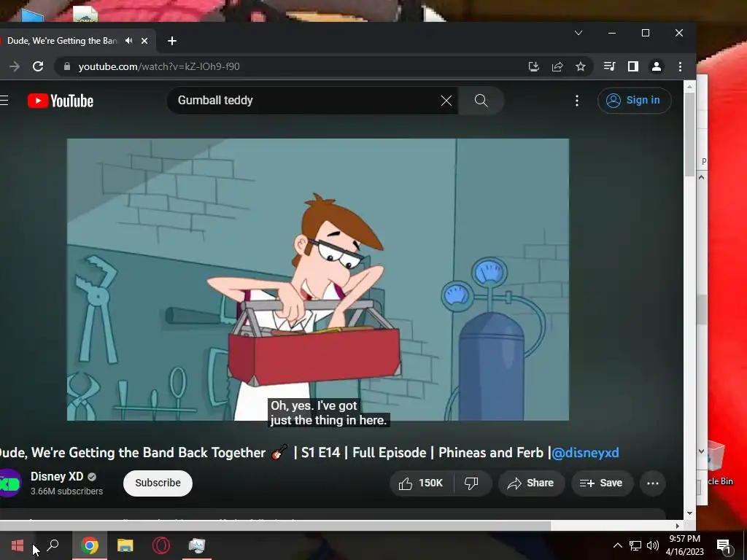Sign in to YouTube

coord(634,101)
